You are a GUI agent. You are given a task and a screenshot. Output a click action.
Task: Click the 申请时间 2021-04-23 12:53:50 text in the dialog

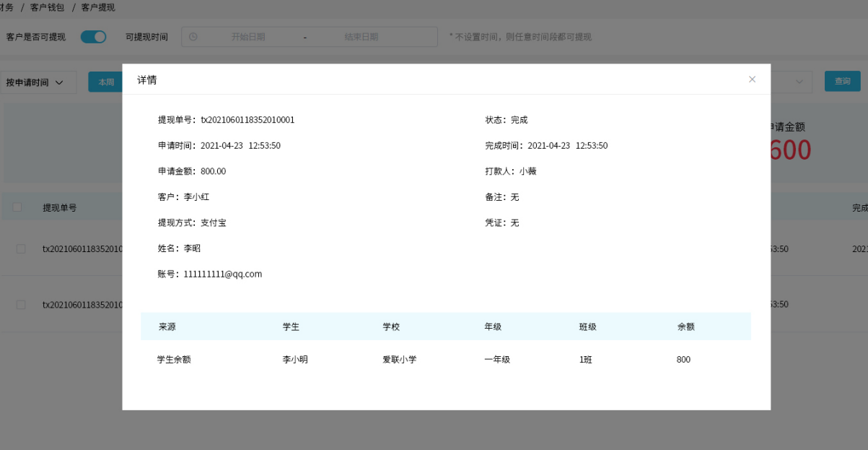(219, 146)
